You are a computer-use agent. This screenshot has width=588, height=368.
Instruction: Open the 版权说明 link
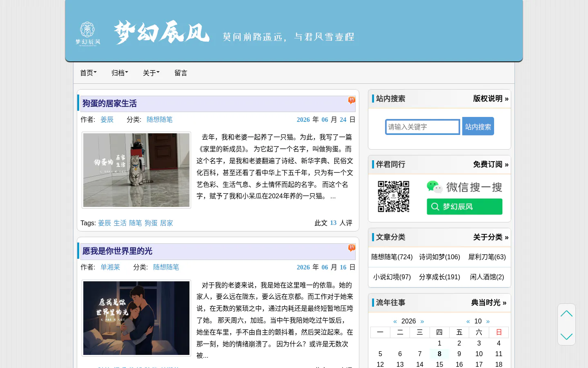(491, 99)
